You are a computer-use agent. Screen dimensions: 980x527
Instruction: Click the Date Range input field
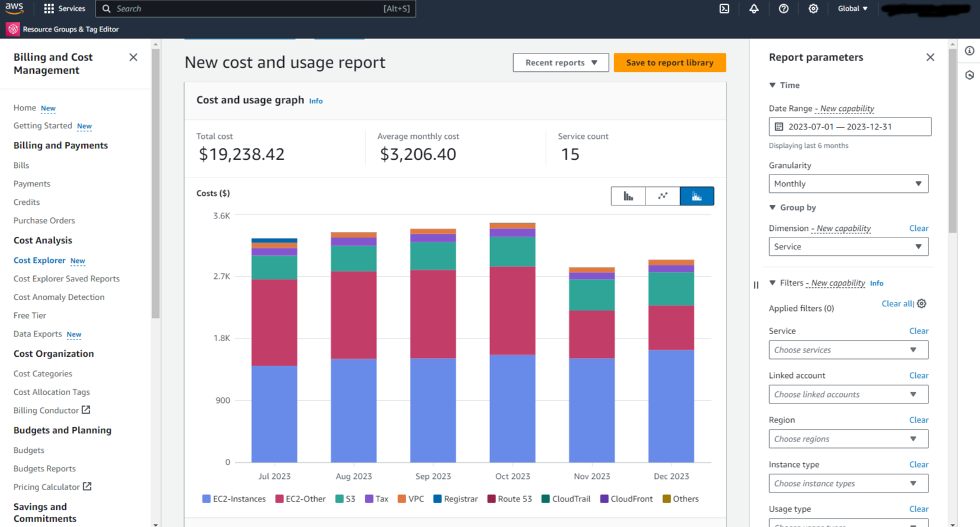click(x=850, y=126)
